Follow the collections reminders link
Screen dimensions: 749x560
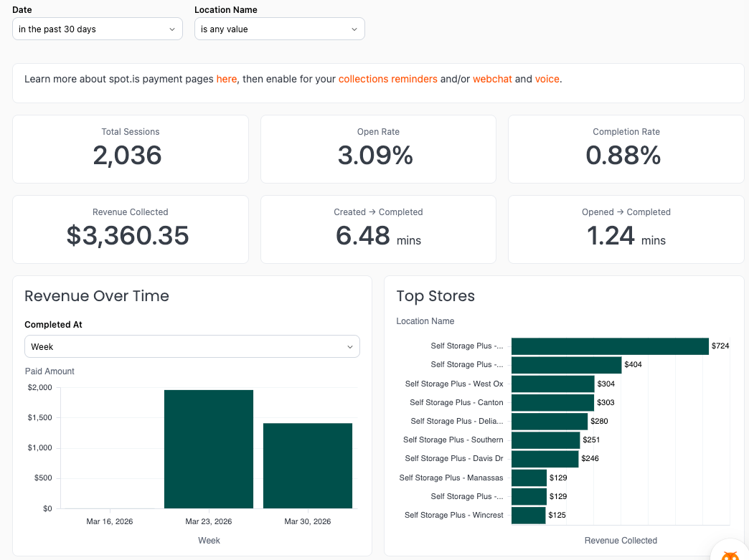point(388,79)
